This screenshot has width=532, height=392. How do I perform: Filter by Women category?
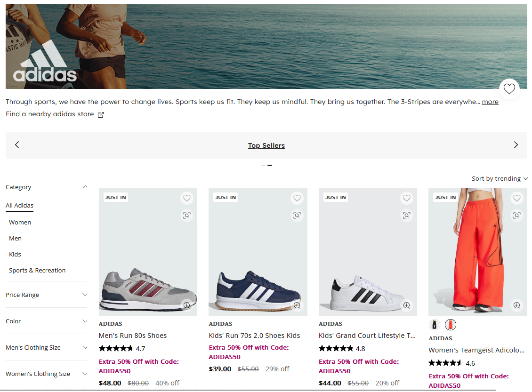tap(20, 223)
